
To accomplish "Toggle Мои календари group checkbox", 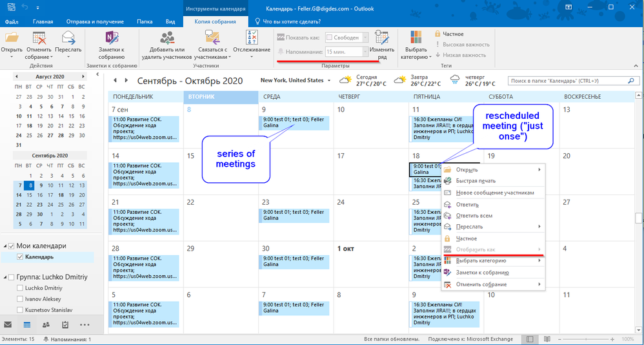I will click(x=12, y=246).
